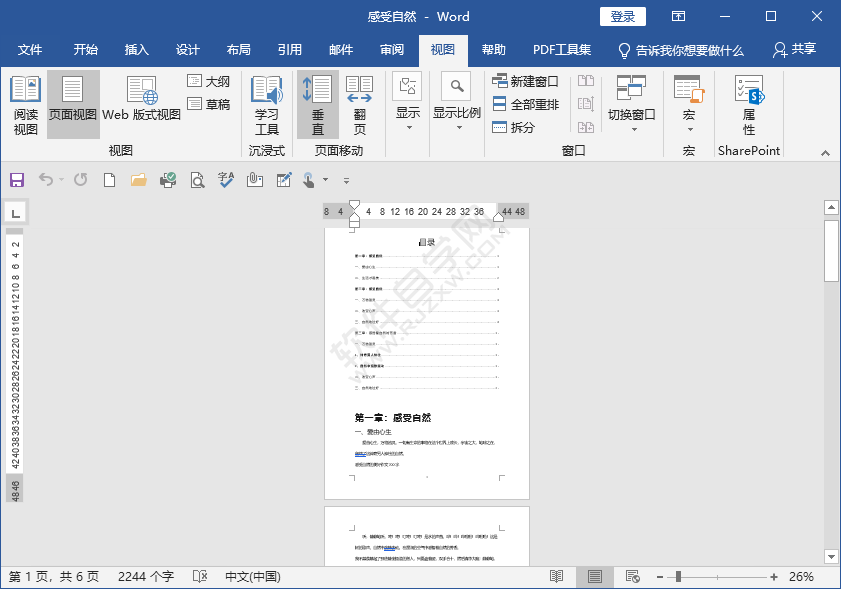
Task: Enable vertical (垂直) page movement
Action: click(318, 105)
